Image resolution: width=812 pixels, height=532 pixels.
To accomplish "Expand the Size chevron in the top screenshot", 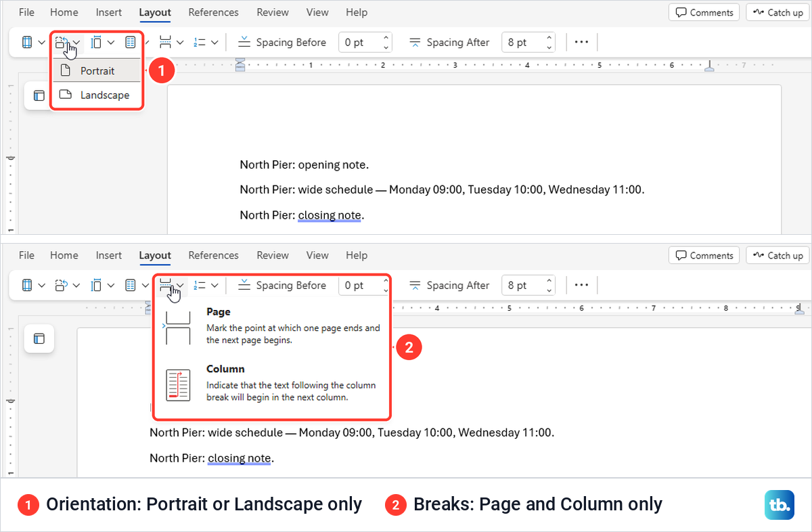I will pos(111,43).
